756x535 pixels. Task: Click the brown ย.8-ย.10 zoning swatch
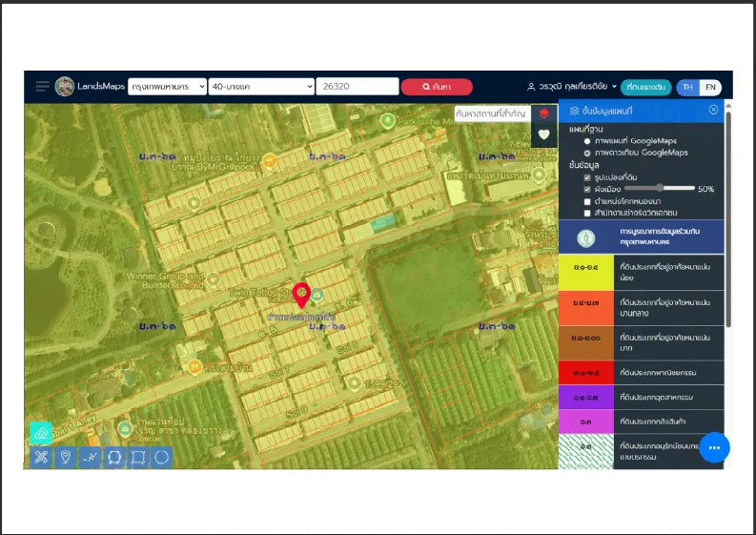coord(586,343)
